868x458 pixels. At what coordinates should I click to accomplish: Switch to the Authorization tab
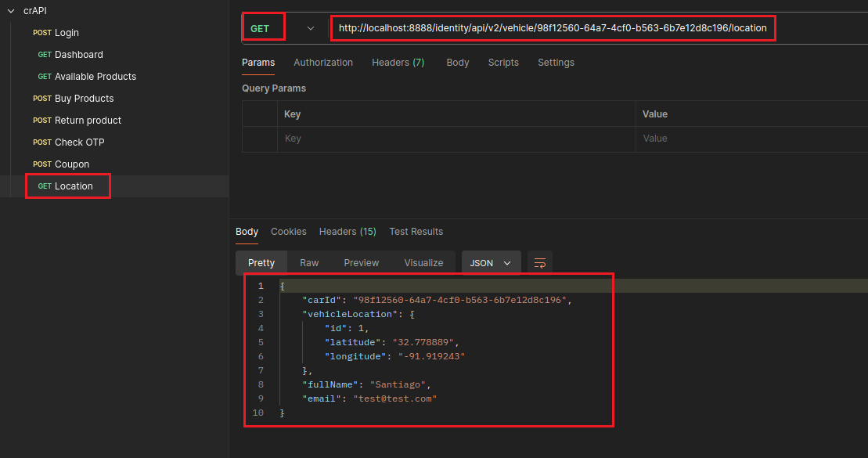(x=323, y=63)
